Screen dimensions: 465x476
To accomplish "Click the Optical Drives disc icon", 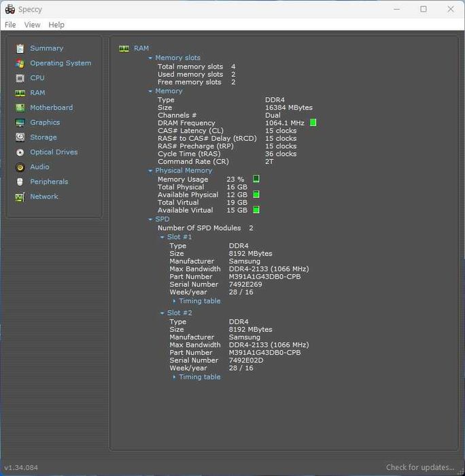I will (20, 152).
